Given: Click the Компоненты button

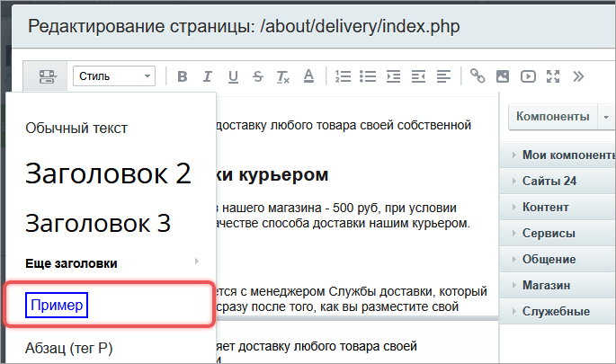Looking at the screenshot, I should click(x=553, y=116).
